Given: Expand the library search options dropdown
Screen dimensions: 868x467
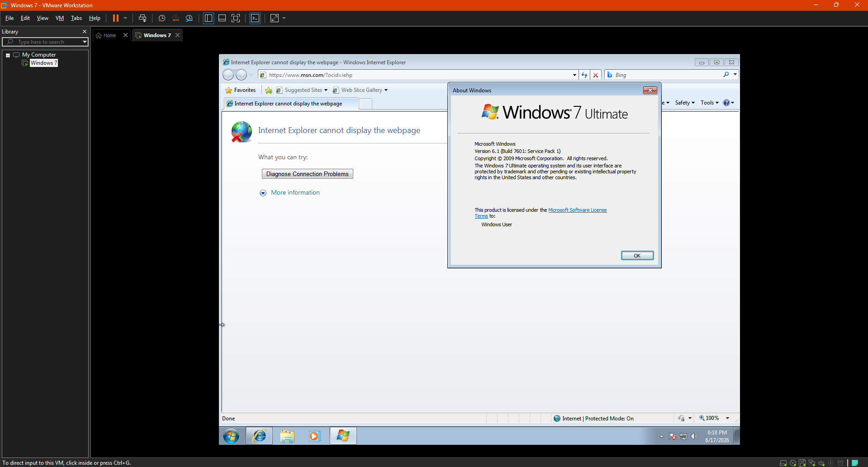Looking at the screenshot, I should pyautogui.click(x=85, y=42).
